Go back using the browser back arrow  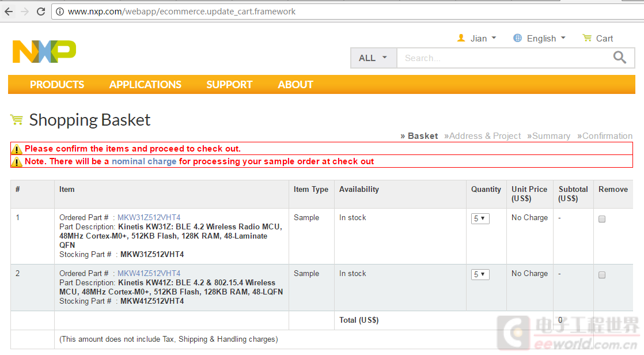(x=9, y=12)
